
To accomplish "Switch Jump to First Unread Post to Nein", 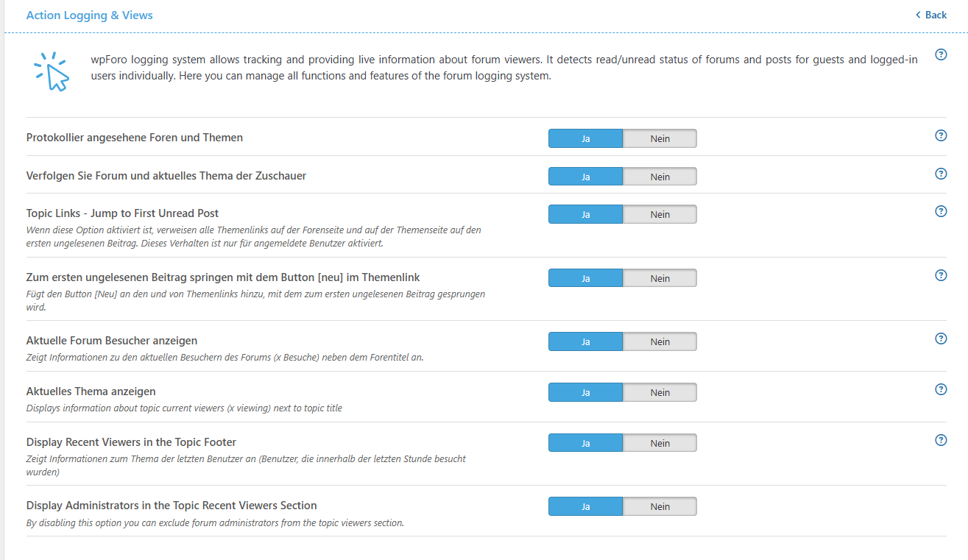I will [x=660, y=214].
